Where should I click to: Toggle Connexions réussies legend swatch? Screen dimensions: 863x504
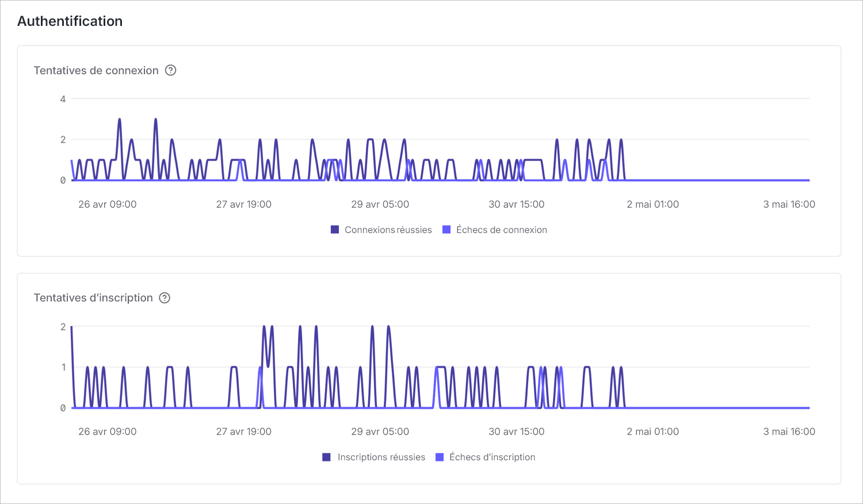click(335, 230)
